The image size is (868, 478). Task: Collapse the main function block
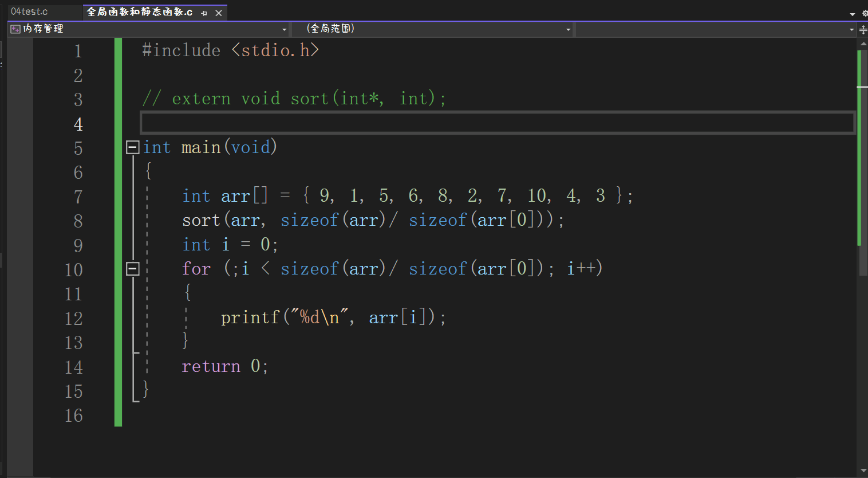[132, 147]
